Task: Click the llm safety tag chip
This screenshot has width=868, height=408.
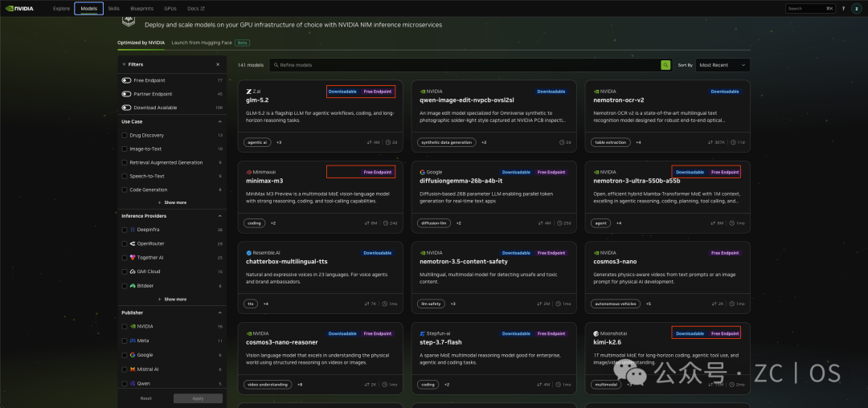Action: (432, 304)
